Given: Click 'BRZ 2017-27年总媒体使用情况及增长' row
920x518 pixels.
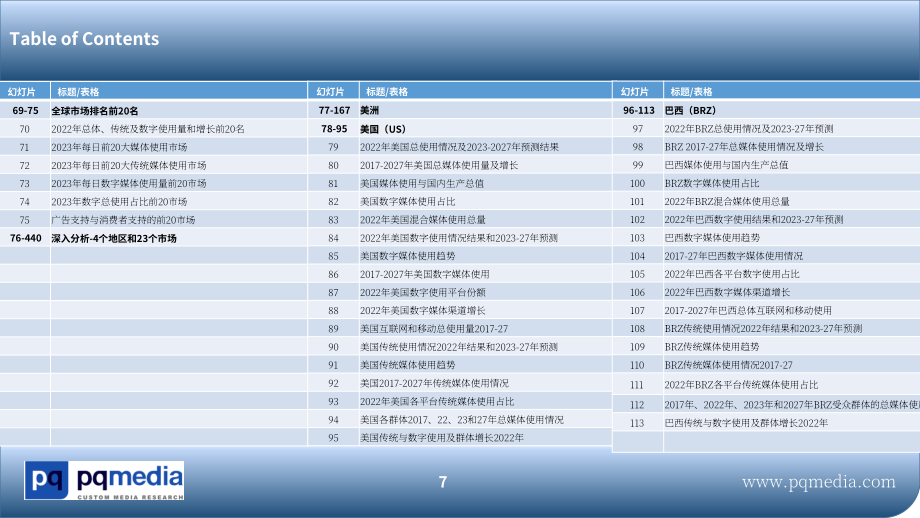Looking at the screenshot, I should pos(744,147).
